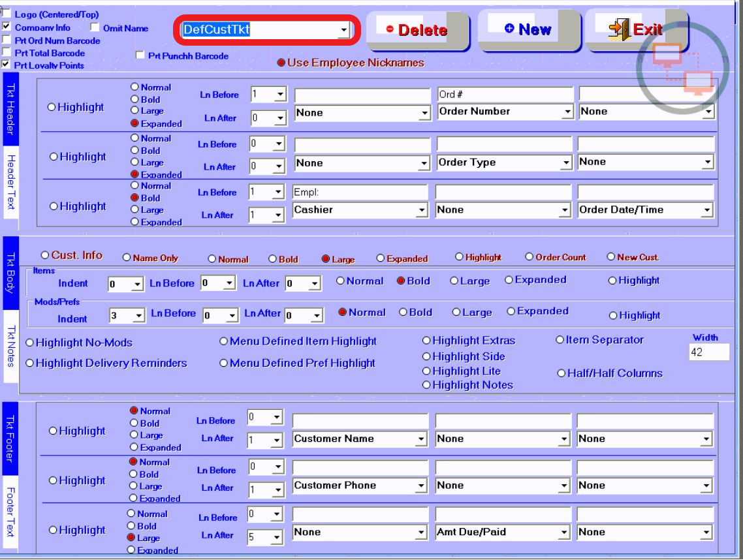The height and width of the screenshot is (560, 743).
Task: Enable Menu Defined Item Highlight
Action: click(x=224, y=341)
